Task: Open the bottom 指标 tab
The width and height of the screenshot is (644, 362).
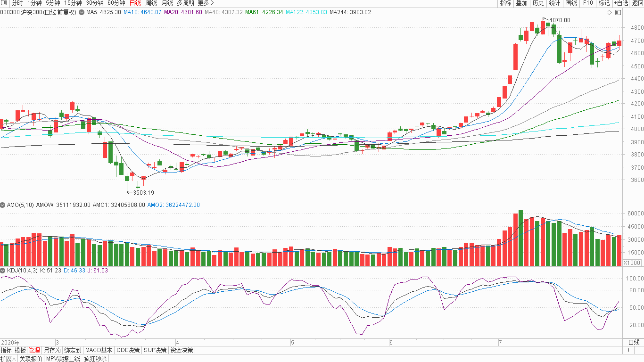Action: pos(6,350)
